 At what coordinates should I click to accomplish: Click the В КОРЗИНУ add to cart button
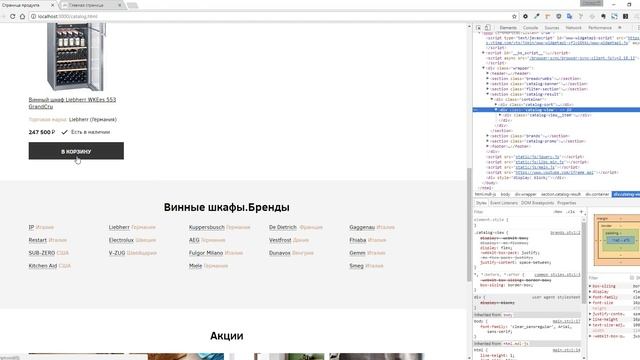click(76, 151)
